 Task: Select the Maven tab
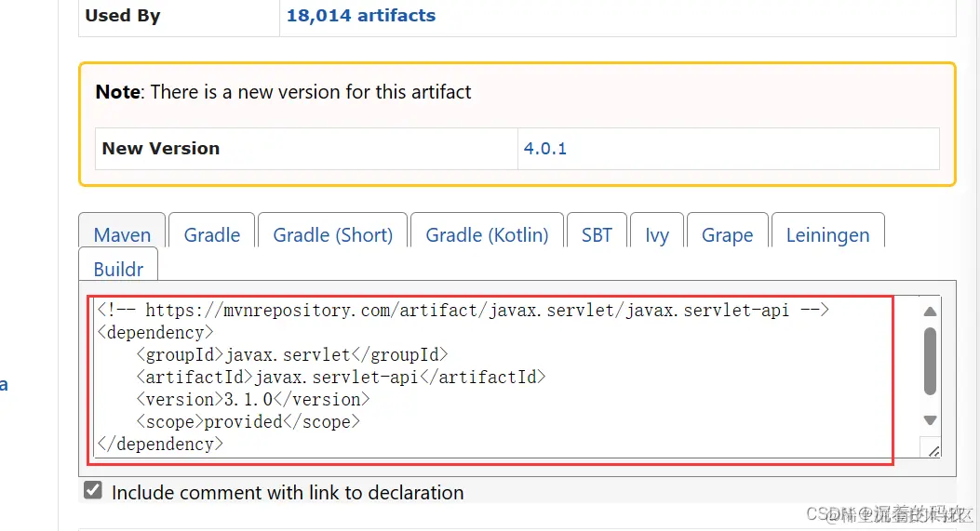click(x=122, y=234)
